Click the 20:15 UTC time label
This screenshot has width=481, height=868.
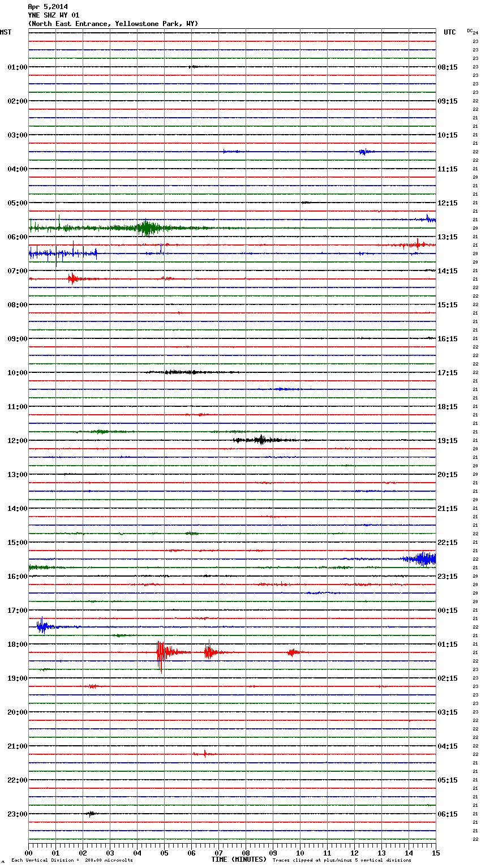point(448,475)
